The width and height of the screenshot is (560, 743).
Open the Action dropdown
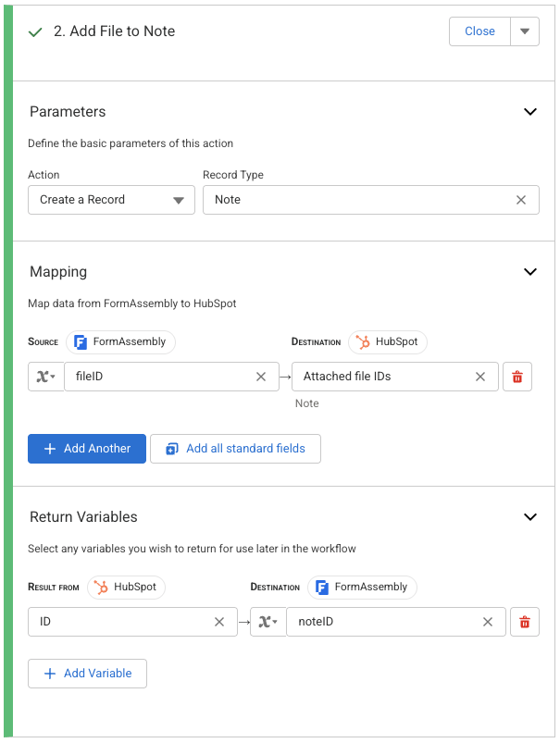coord(111,200)
